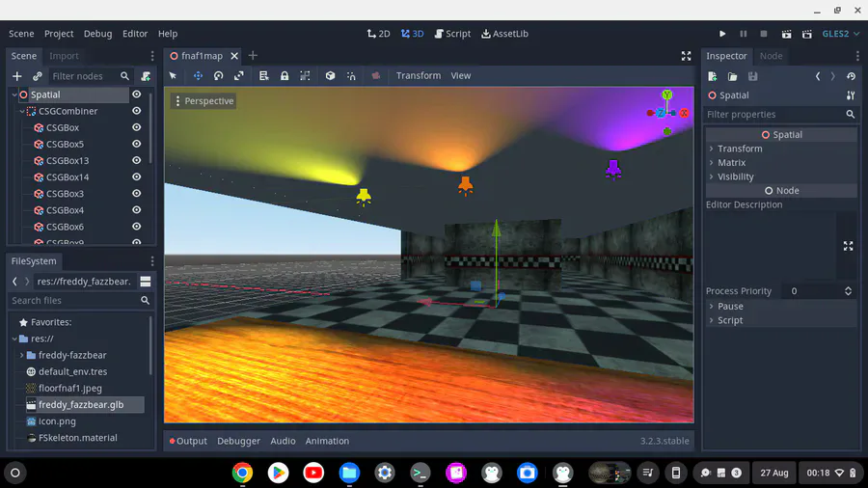
Task: Open the GLES2 renderer dropdown
Action: point(840,34)
